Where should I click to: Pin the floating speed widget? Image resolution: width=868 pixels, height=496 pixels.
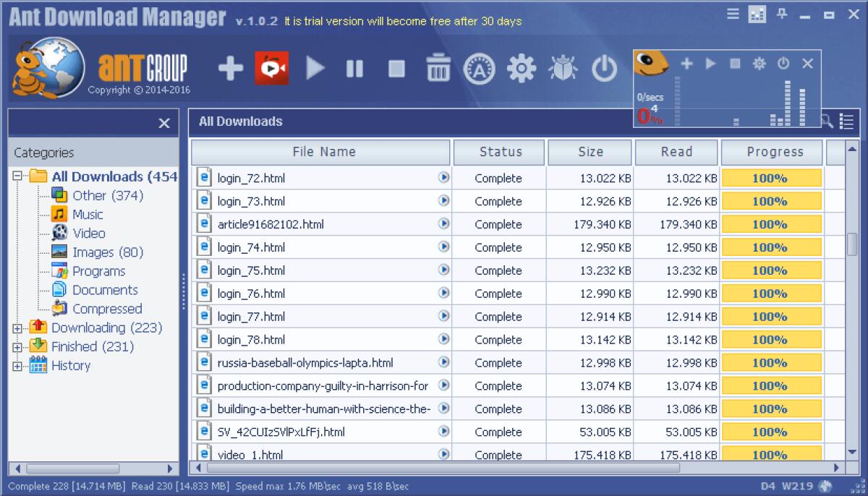click(x=781, y=14)
